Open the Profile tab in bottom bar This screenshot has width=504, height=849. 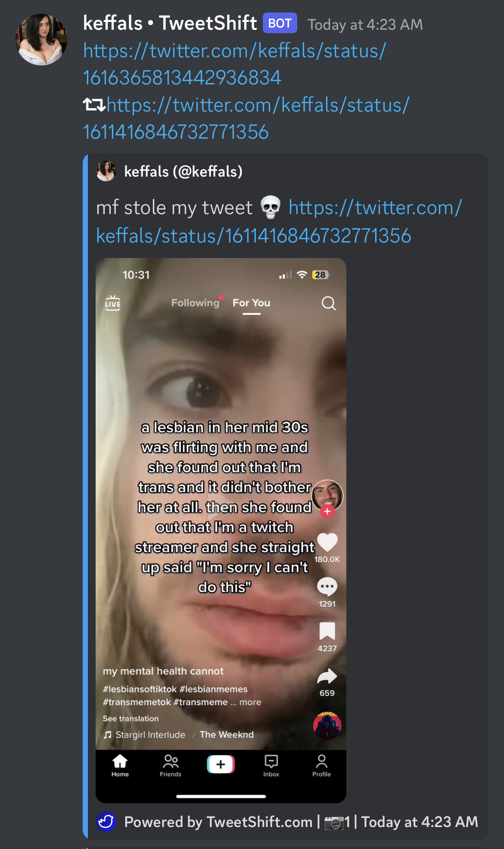[x=322, y=766]
